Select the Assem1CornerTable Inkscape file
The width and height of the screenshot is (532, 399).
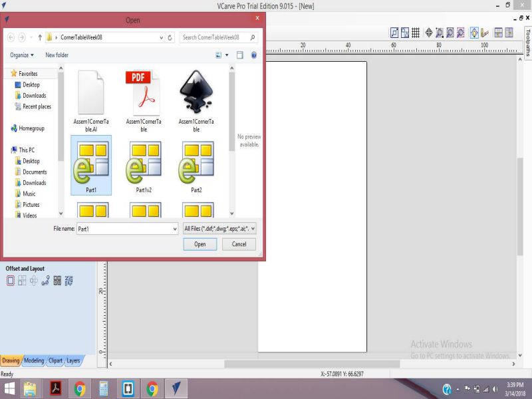click(196, 101)
